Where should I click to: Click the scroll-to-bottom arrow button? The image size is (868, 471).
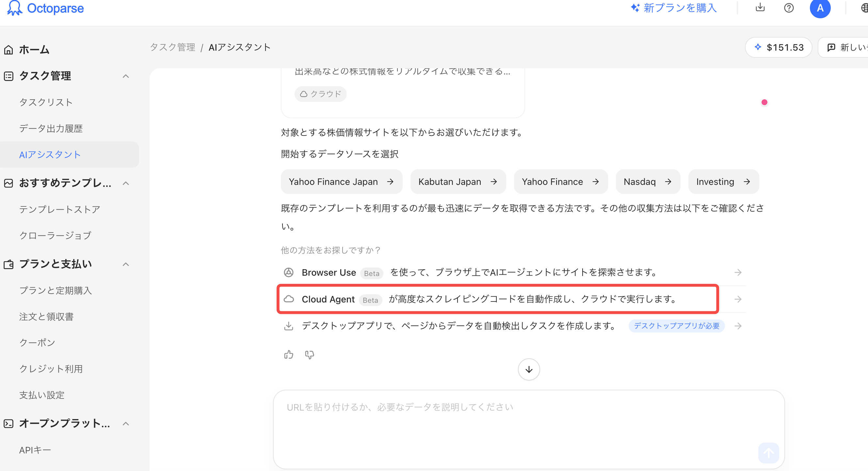point(529,370)
